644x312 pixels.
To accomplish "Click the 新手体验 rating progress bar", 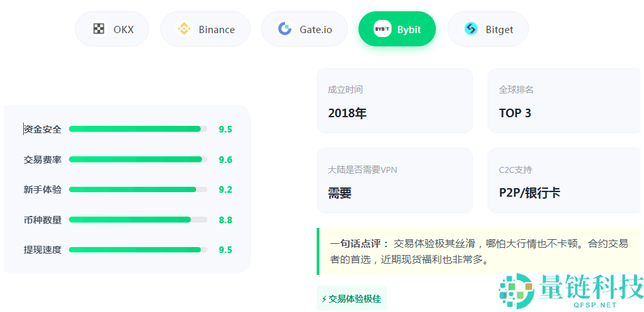I will [x=138, y=189].
